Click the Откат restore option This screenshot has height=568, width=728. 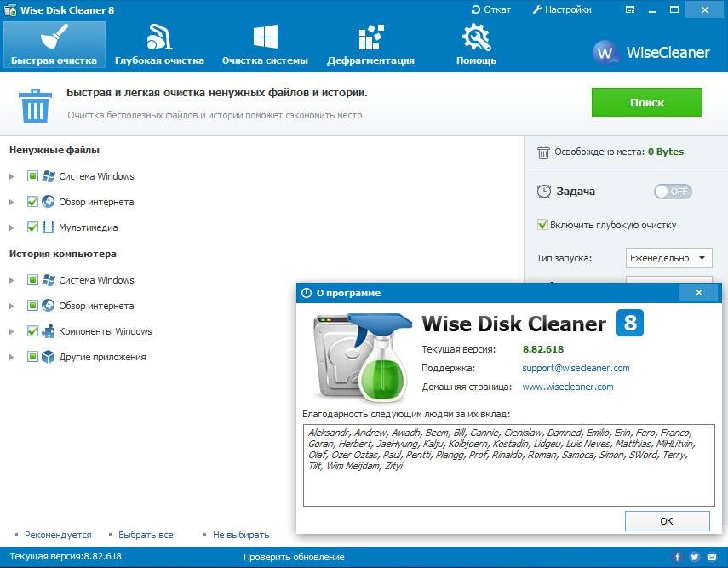pos(490,9)
